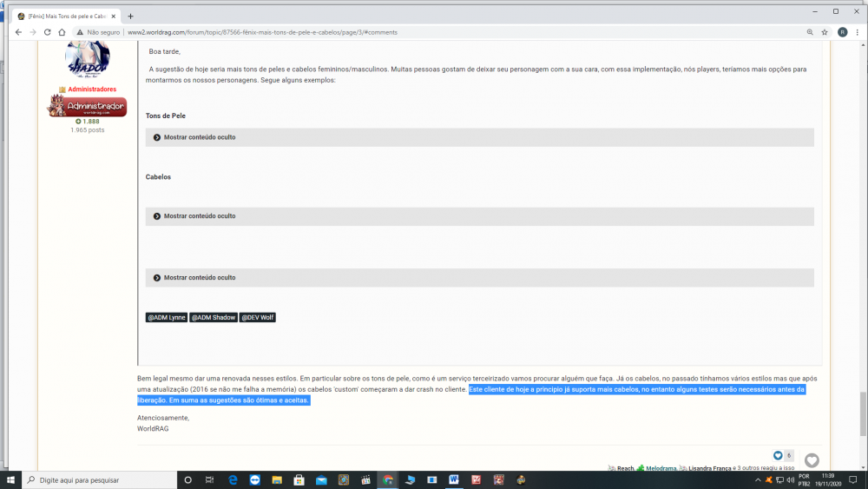Close the Fênix Mais Tons de pele tab
The height and width of the screenshot is (489, 868).
point(114,16)
